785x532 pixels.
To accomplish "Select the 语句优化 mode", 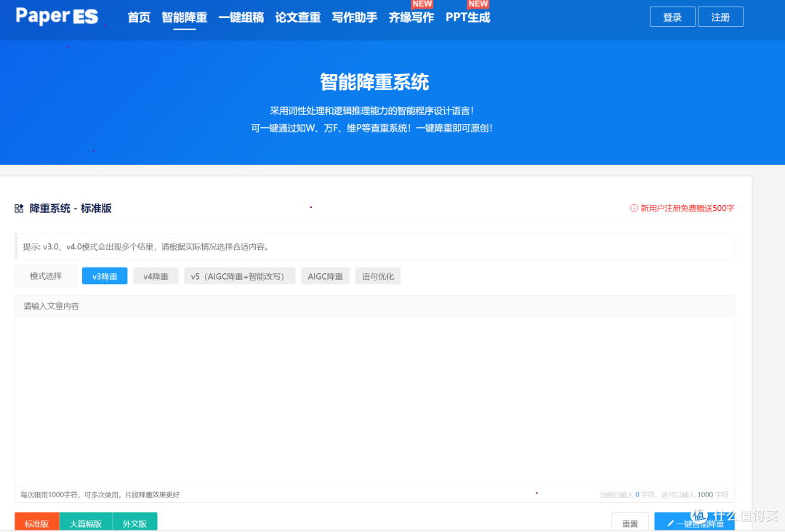I will (x=378, y=276).
